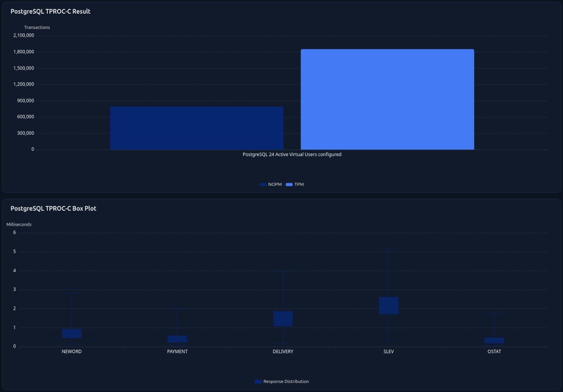Click the OSTAT x-axis label
Viewport: 563px width, 392px height.
point(494,351)
